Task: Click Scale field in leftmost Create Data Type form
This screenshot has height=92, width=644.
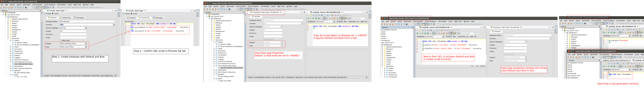Action: (73, 38)
